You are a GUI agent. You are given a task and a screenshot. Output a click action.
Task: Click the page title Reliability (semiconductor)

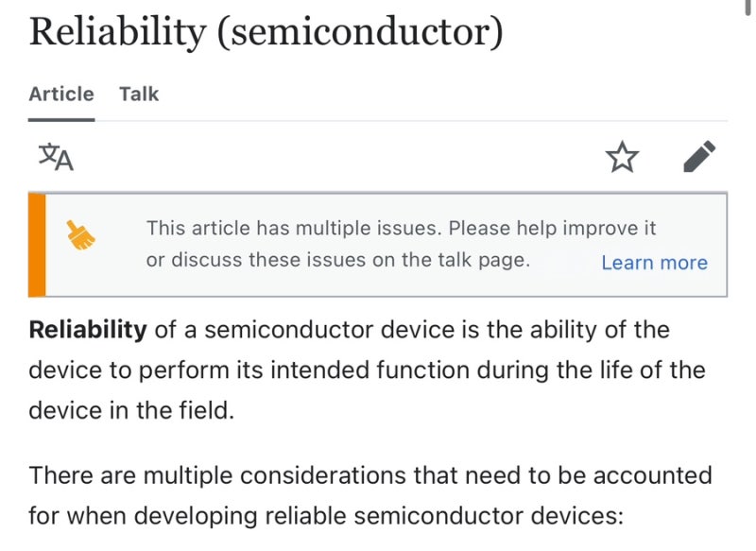266,33
